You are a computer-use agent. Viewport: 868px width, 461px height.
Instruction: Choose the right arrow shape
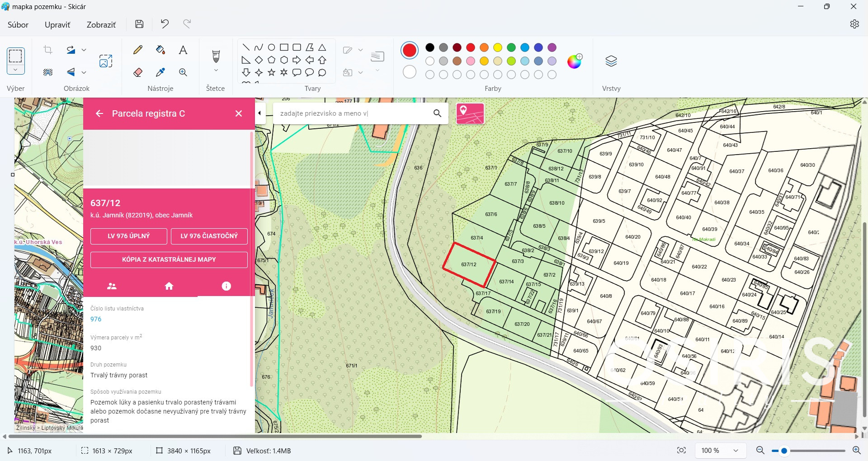pyautogui.click(x=297, y=60)
